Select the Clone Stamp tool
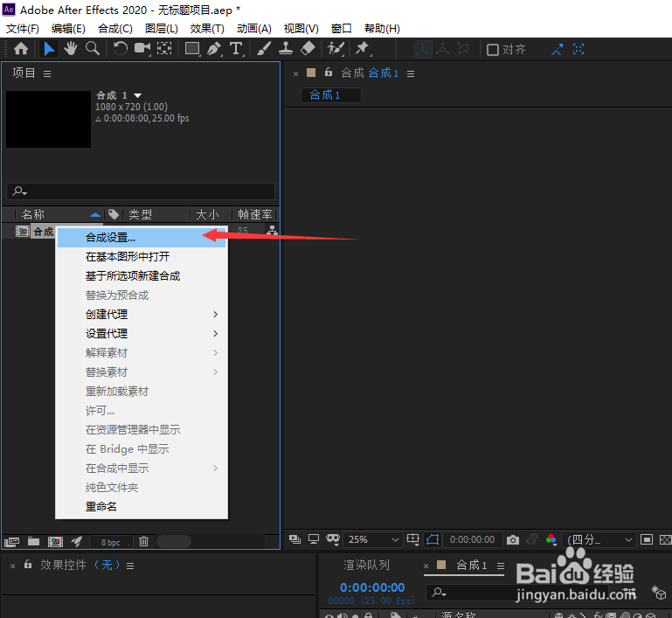Viewport: 672px width, 618px height. coord(286,49)
